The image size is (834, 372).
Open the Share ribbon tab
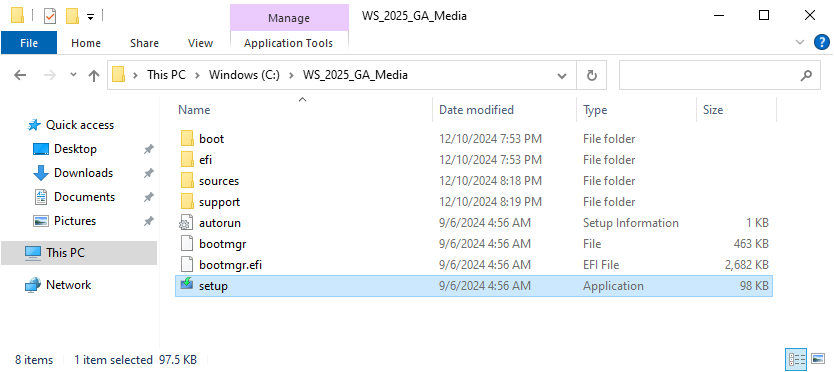click(x=144, y=43)
